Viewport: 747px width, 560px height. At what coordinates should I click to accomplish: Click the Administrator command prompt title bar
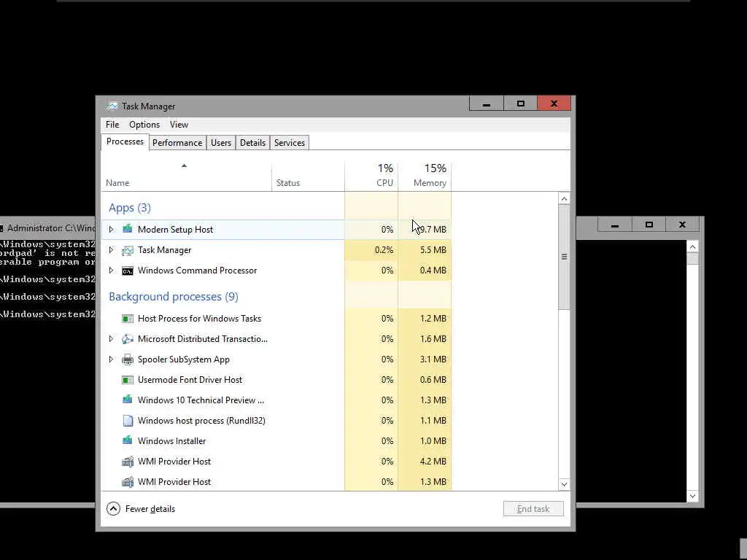point(47,228)
